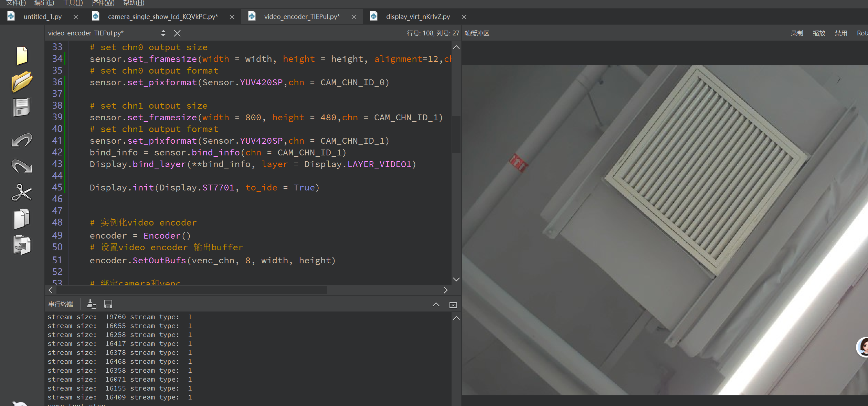Click the '# set chn1 output size' comment

149,106
